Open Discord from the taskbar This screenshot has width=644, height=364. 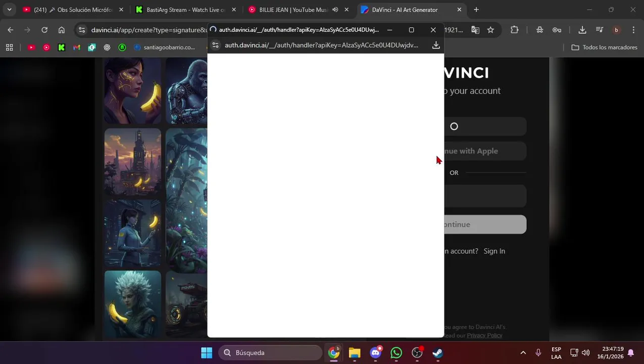click(375, 353)
